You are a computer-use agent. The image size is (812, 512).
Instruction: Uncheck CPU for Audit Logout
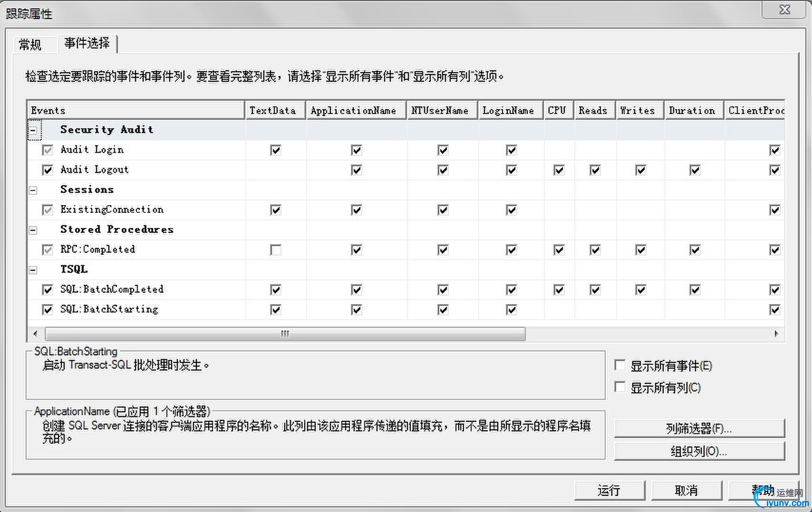click(559, 170)
